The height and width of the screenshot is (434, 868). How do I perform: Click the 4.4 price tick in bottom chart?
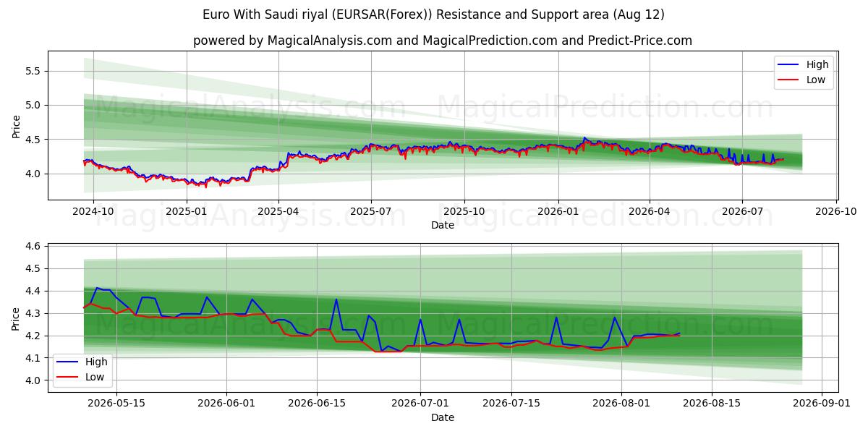coord(35,292)
